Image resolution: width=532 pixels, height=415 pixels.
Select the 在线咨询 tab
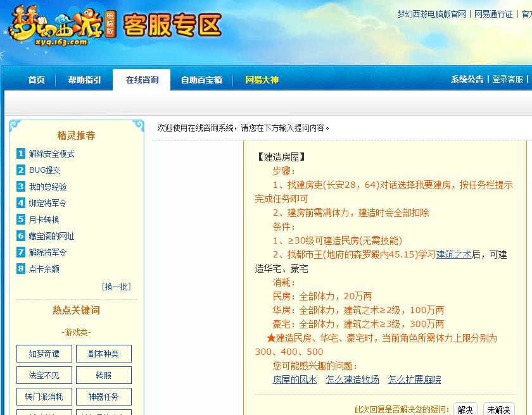pyautogui.click(x=142, y=80)
